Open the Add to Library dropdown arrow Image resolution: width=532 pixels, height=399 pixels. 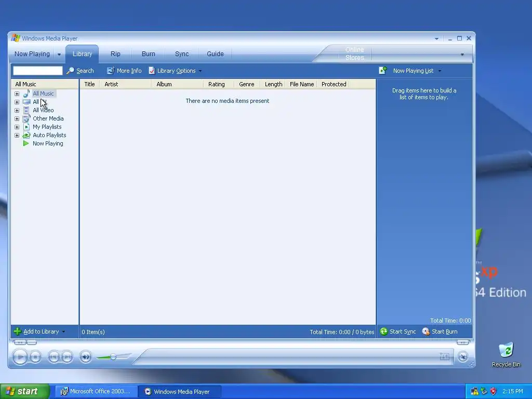63,331
